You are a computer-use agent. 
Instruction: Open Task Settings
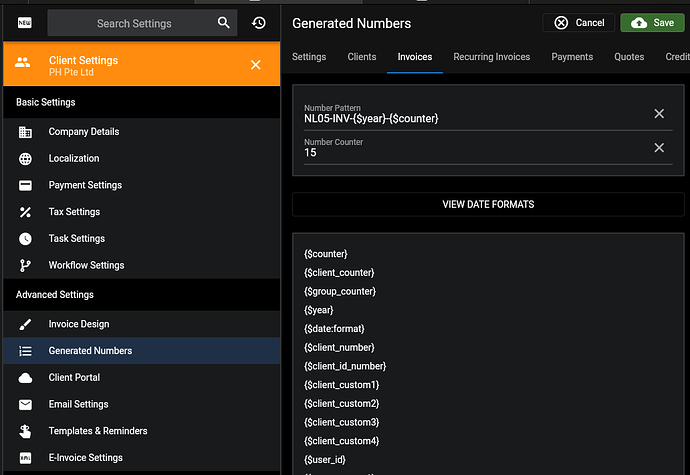pos(142,239)
